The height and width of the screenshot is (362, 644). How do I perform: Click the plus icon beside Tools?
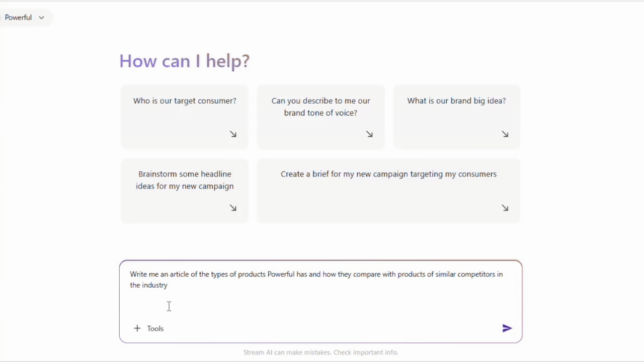coord(137,328)
